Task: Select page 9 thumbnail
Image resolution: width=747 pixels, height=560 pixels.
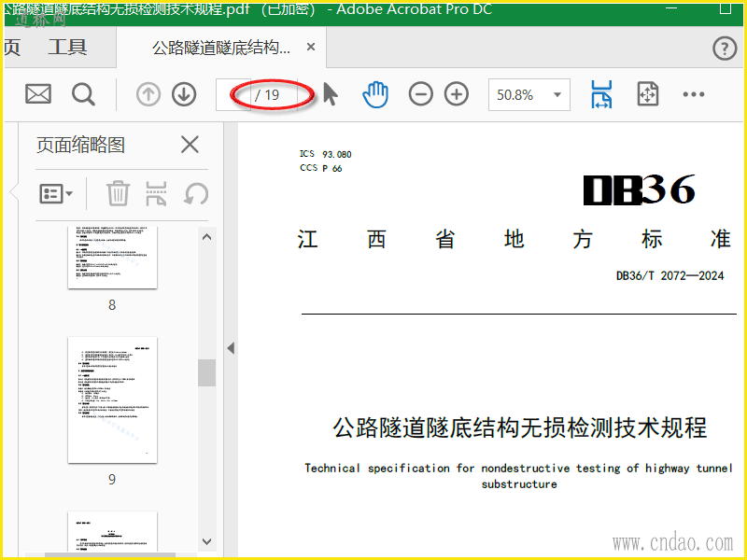Action: (112, 400)
